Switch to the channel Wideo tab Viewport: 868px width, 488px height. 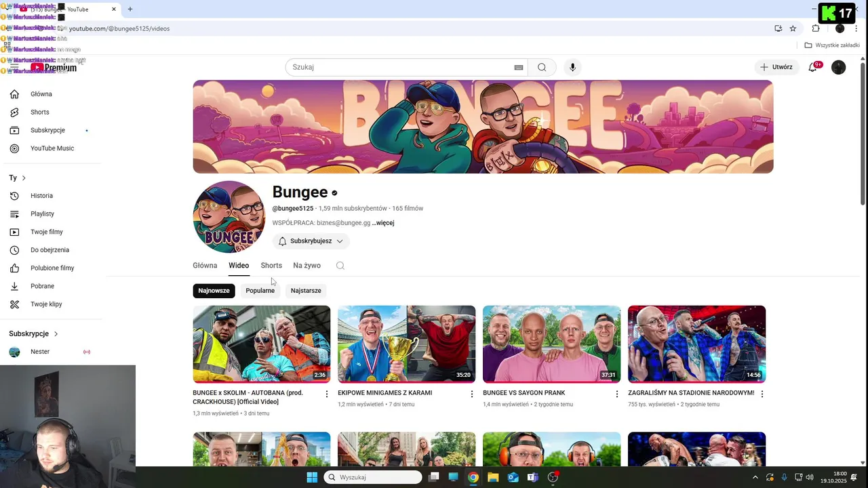(x=239, y=266)
